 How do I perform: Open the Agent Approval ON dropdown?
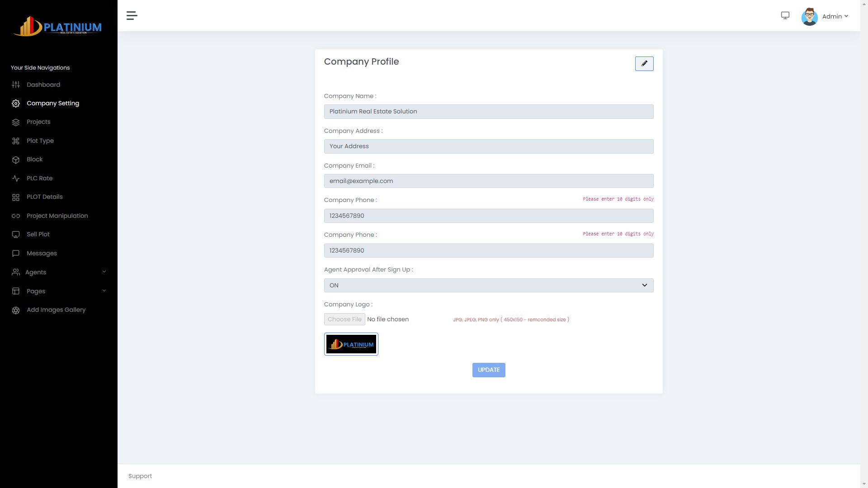click(x=488, y=286)
